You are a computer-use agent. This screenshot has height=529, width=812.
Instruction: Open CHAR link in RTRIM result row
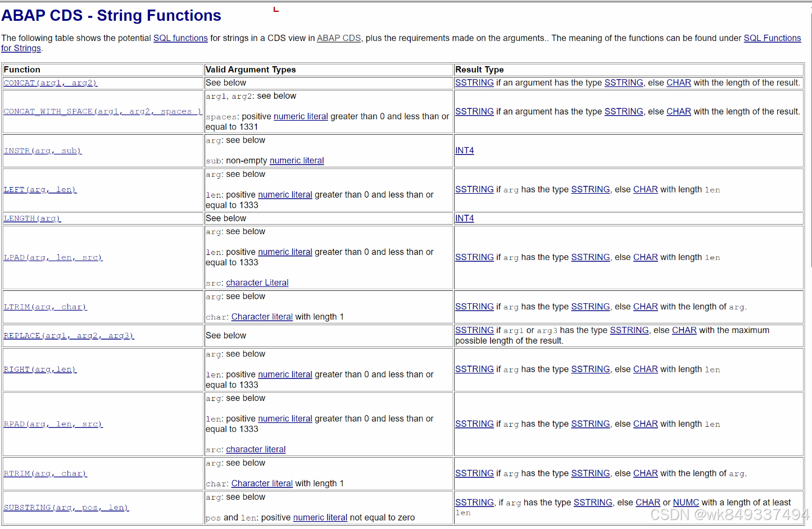(646, 473)
